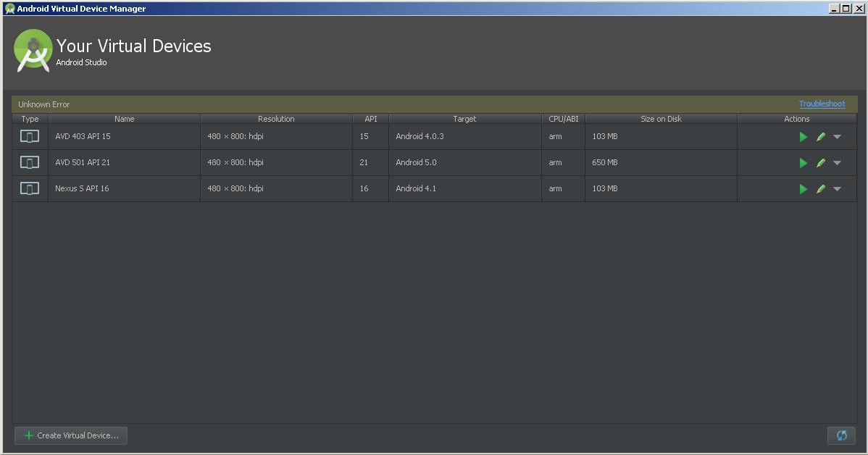This screenshot has width=868, height=455.
Task: Sort devices by Name column header
Action: point(125,119)
